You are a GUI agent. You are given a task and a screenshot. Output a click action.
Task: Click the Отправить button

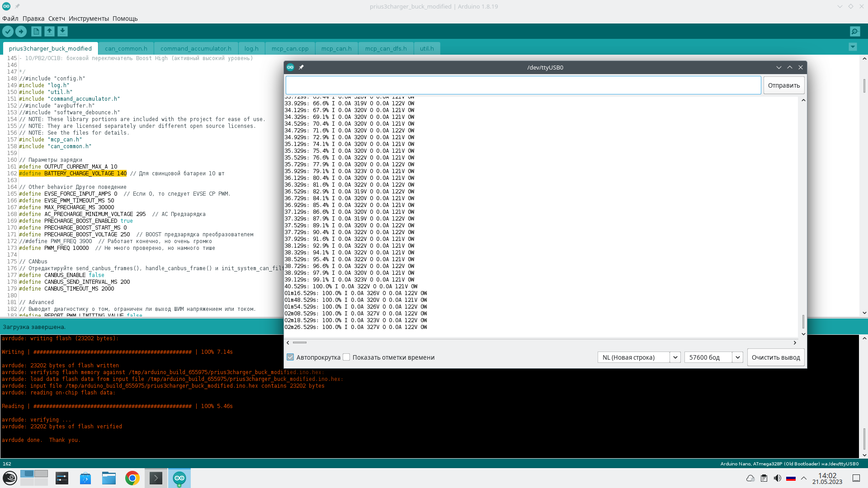(x=783, y=85)
